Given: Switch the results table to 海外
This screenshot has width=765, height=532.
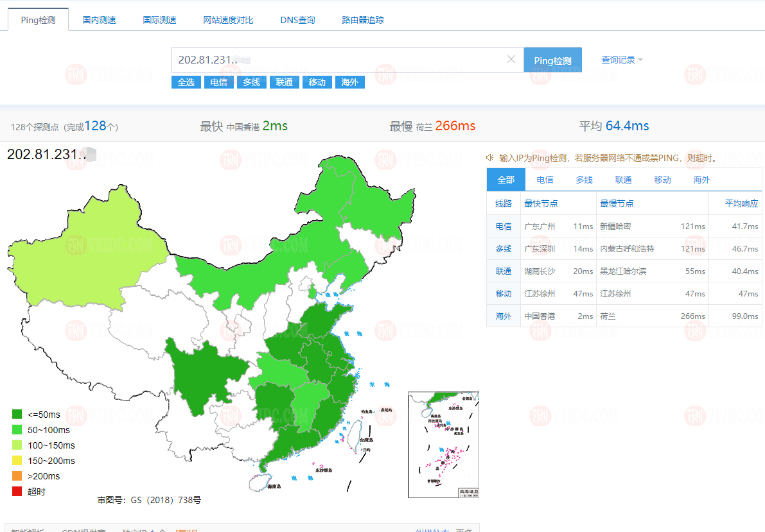Looking at the screenshot, I should [701, 180].
